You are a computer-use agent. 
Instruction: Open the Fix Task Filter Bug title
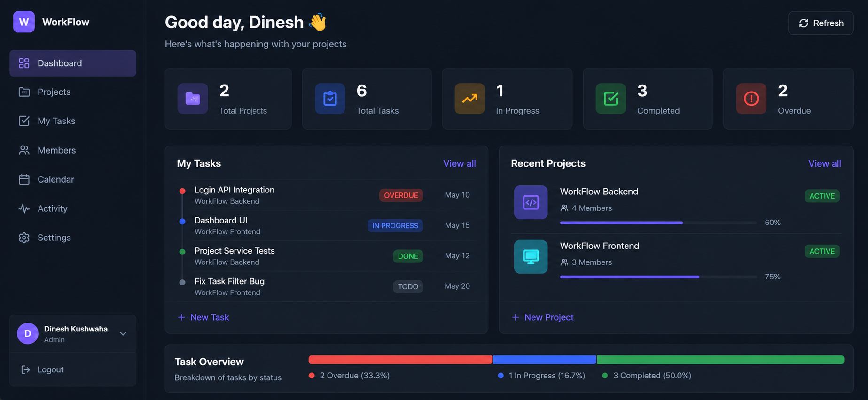(x=229, y=281)
